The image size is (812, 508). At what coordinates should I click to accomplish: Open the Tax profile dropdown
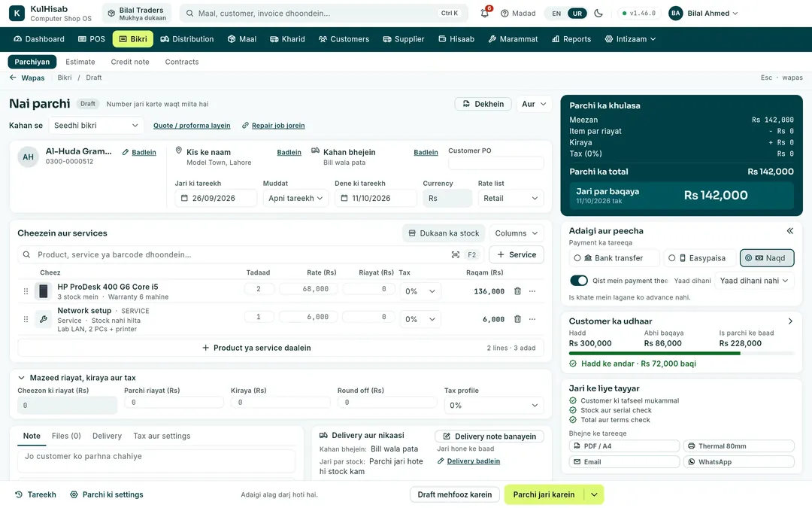[x=493, y=406]
